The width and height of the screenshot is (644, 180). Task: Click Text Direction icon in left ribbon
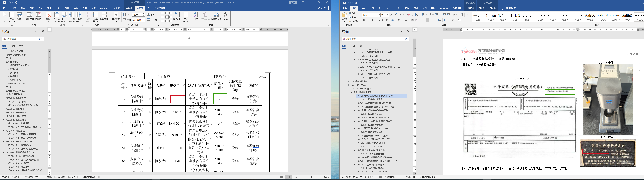click(x=177, y=16)
